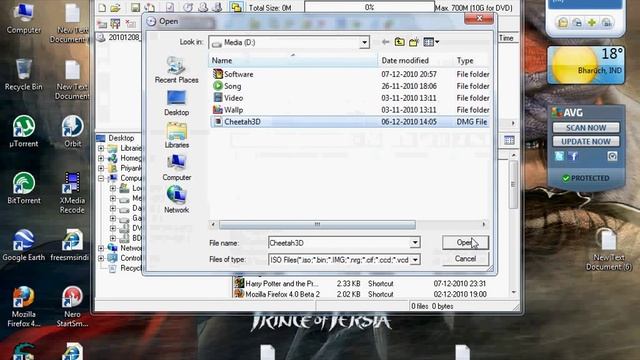
Task: Click the Create New Folder icon in dialog
Action: tap(413, 42)
